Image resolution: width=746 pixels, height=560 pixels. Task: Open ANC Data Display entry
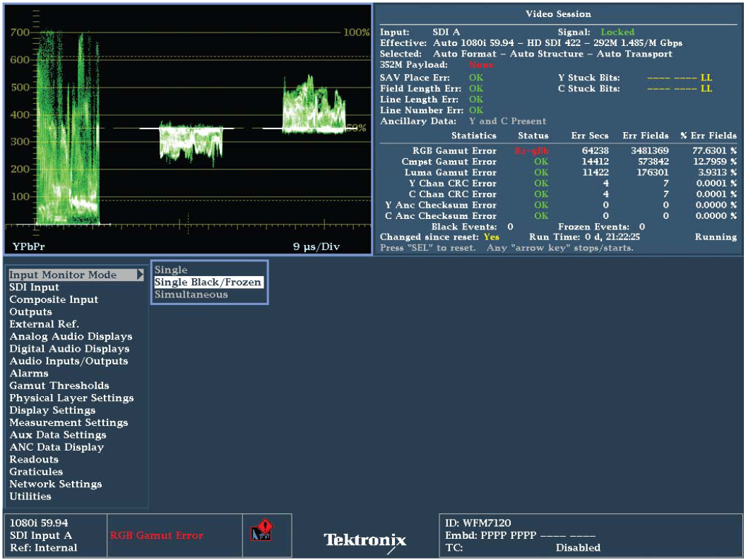point(57,447)
